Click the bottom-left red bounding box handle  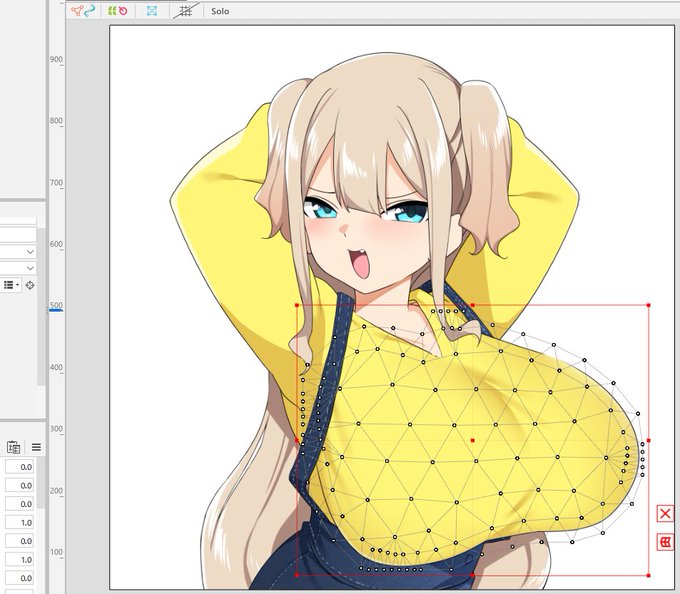point(297,575)
